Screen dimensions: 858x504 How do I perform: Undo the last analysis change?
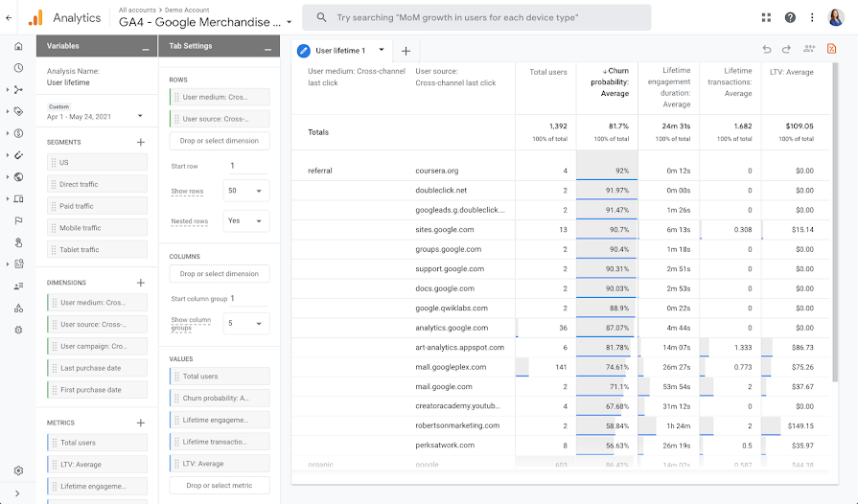767,49
